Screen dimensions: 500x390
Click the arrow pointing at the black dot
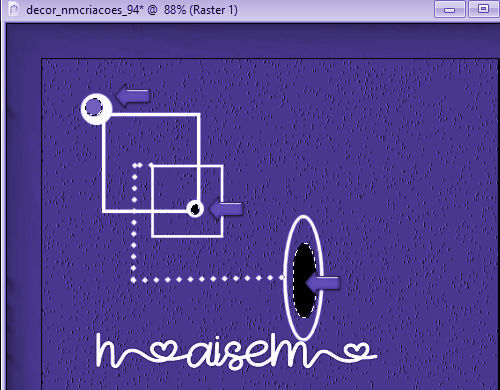pos(227,209)
